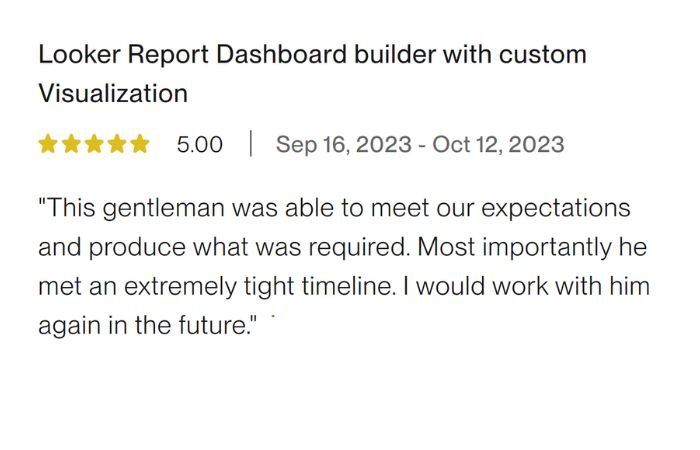Click the fourth yellow rating star

click(117, 145)
